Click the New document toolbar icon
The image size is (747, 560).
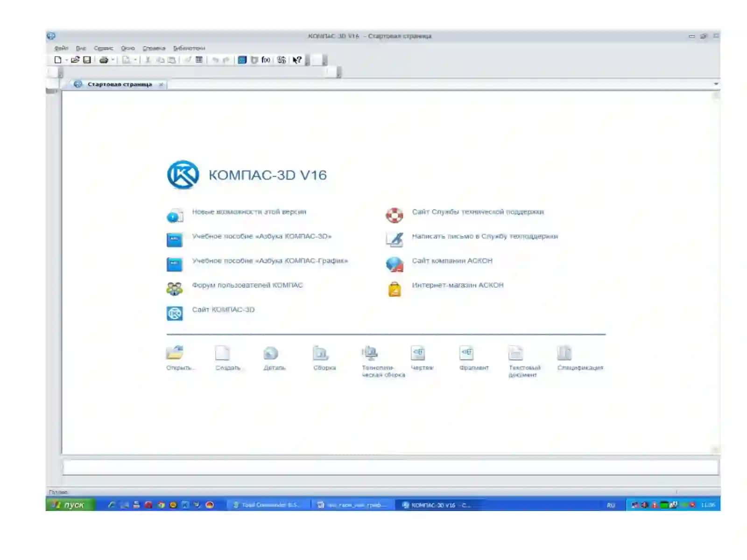pyautogui.click(x=58, y=60)
